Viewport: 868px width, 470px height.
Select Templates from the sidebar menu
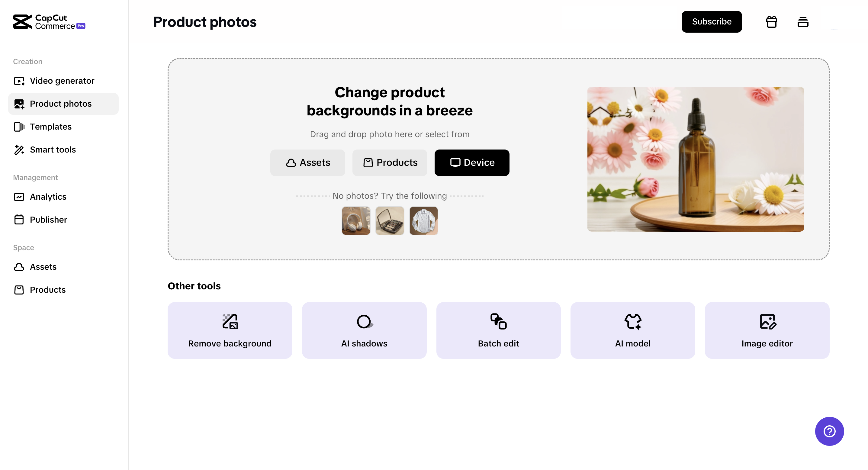50,126
